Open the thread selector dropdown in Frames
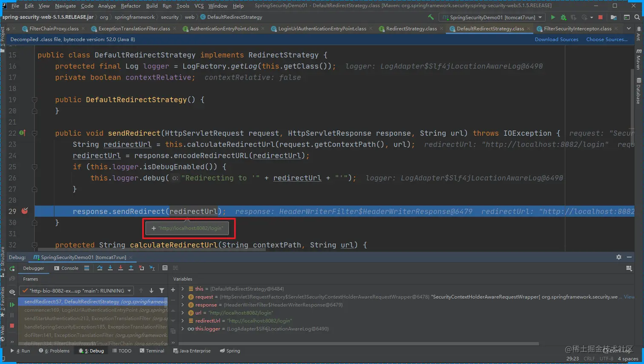The image size is (644, 364). 77,290
